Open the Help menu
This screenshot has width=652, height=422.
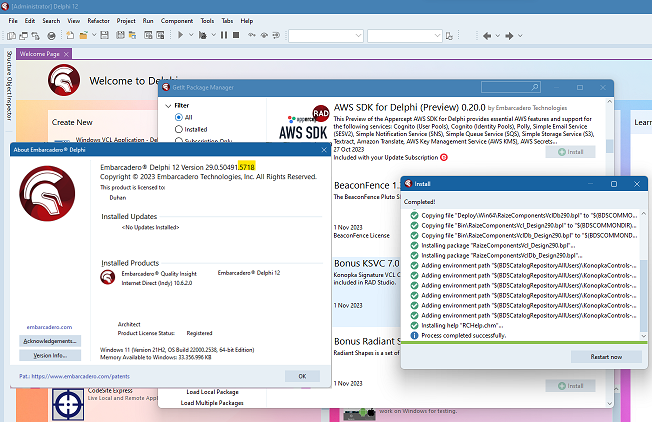point(247,21)
